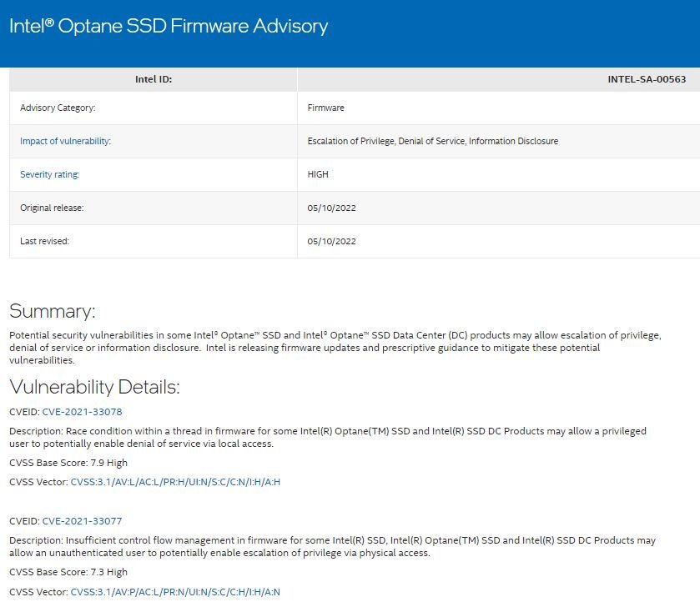The width and height of the screenshot is (700, 607).
Task: Click the 'Severity rating' link
Action: (49, 174)
